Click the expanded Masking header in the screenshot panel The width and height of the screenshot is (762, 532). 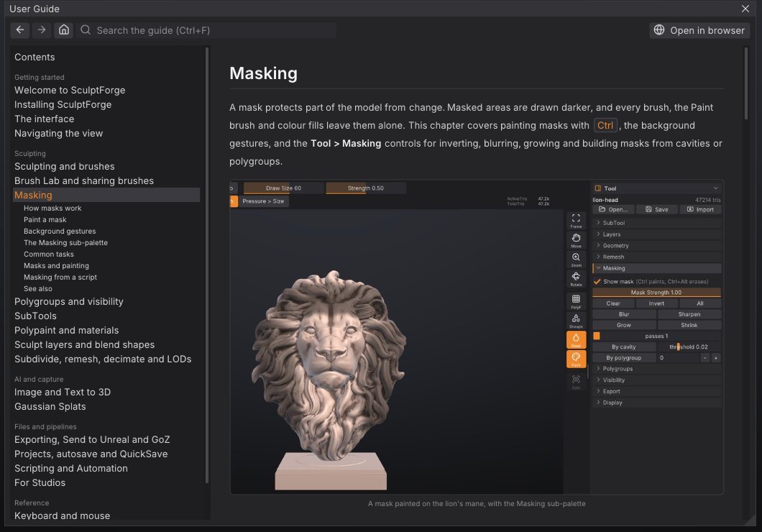click(x=656, y=268)
